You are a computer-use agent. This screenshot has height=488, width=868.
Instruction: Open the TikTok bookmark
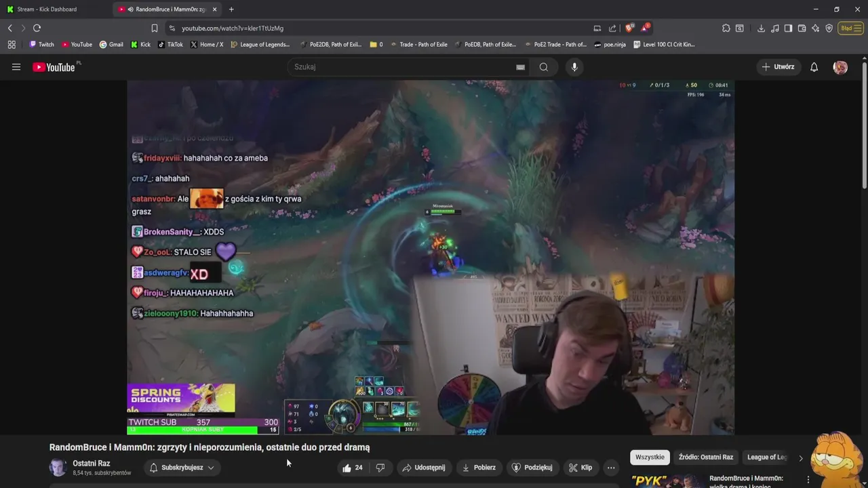pyautogui.click(x=170, y=45)
